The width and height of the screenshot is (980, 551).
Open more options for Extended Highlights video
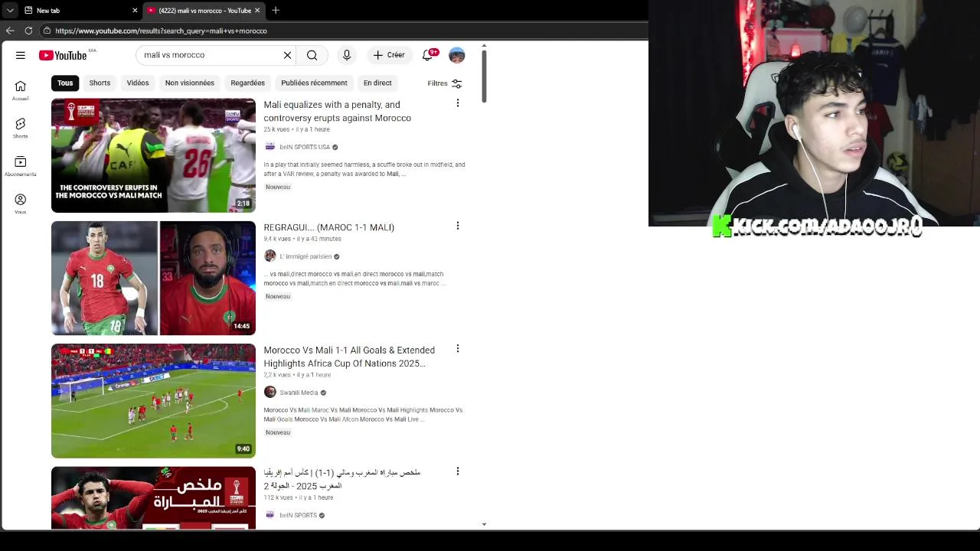coord(458,348)
